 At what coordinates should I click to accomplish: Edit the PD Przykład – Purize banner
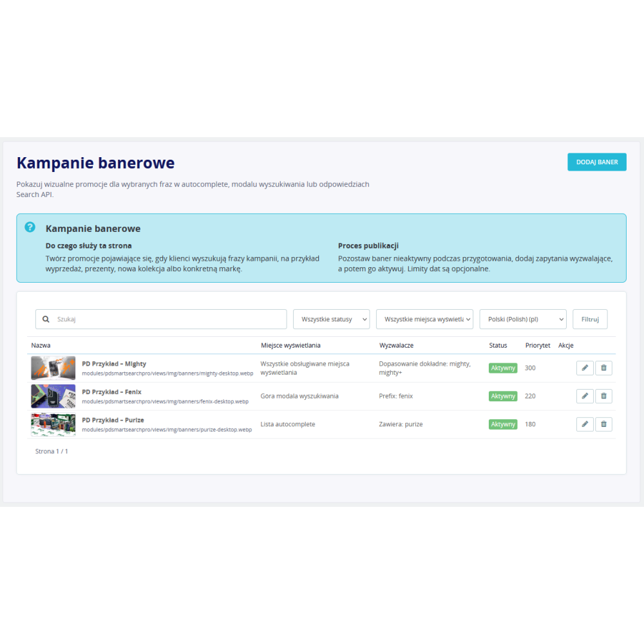pyautogui.click(x=585, y=424)
